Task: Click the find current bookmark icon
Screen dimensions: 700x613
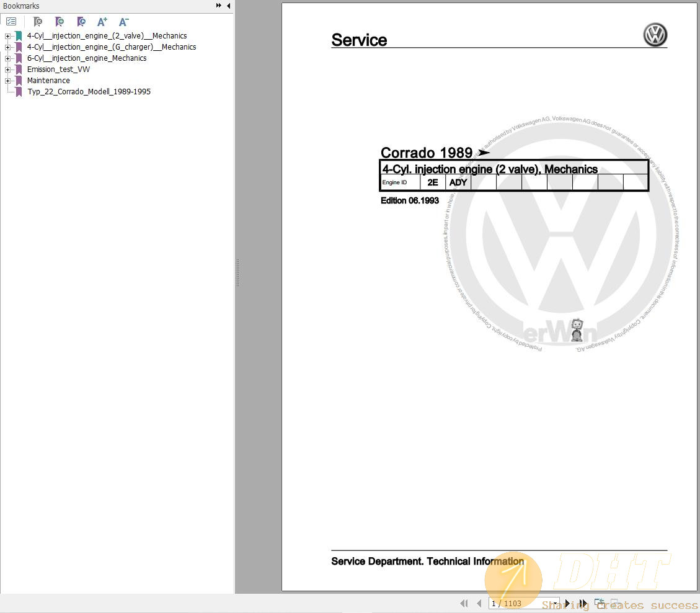Action: 81,22
